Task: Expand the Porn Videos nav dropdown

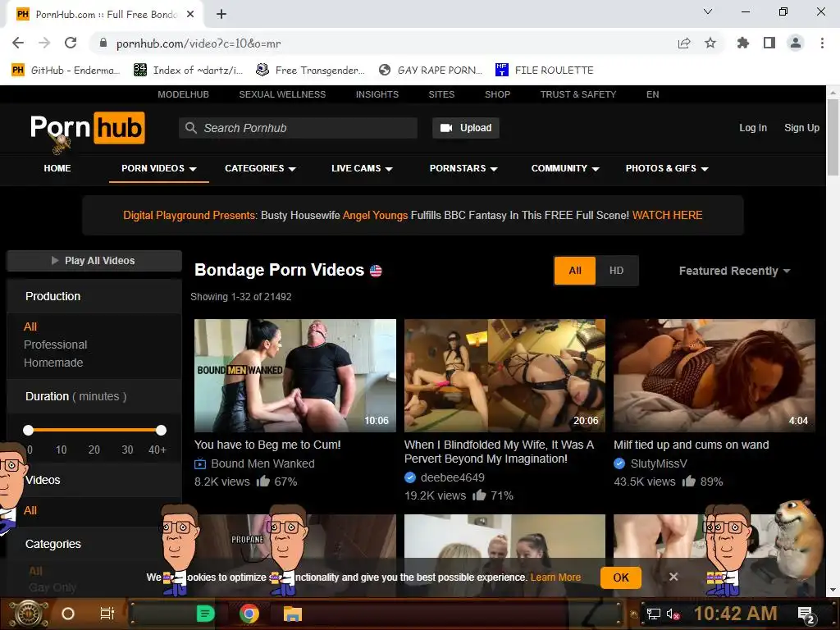Action: pyautogui.click(x=158, y=168)
